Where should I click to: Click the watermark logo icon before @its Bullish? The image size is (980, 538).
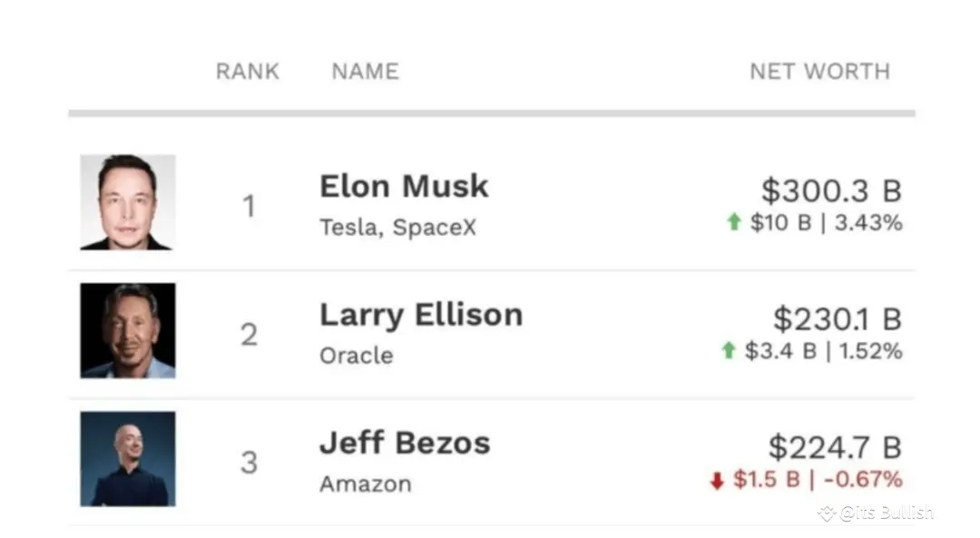point(826,514)
